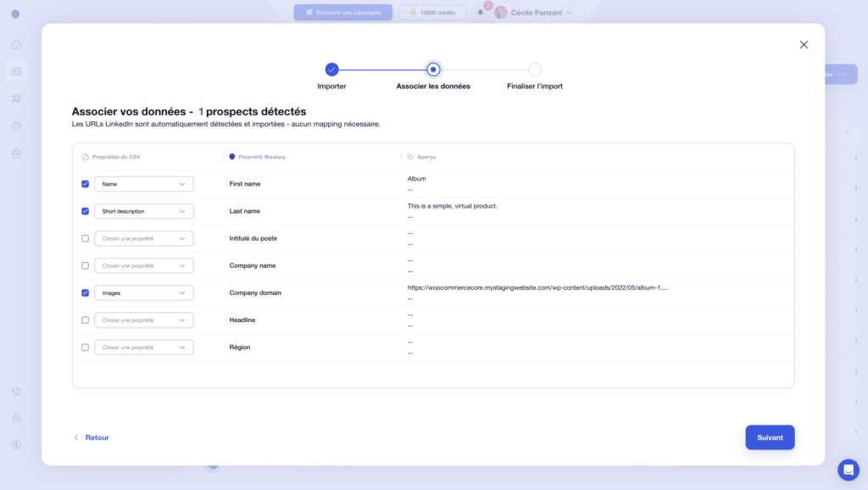The height and width of the screenshot is (490, 868).
Task: Click the Aperçu eye icon
Action: pos(410,157)
